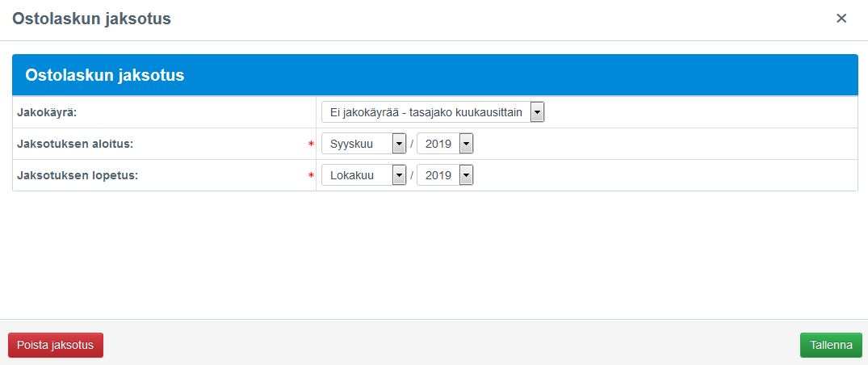The height and width of the screenshot is (365, 868).
Task: Click the arrow on the start year selector
Action: tap(466, 144)
